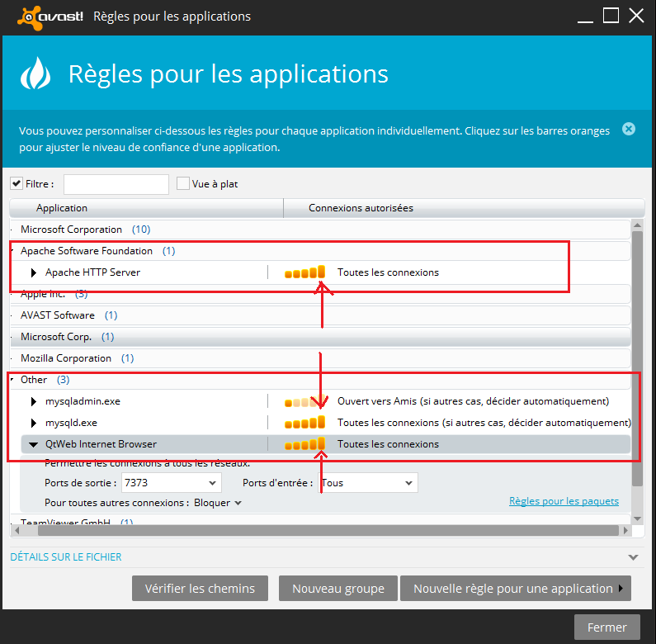
Task: Click the Application column header
Action: pos(146,208)
